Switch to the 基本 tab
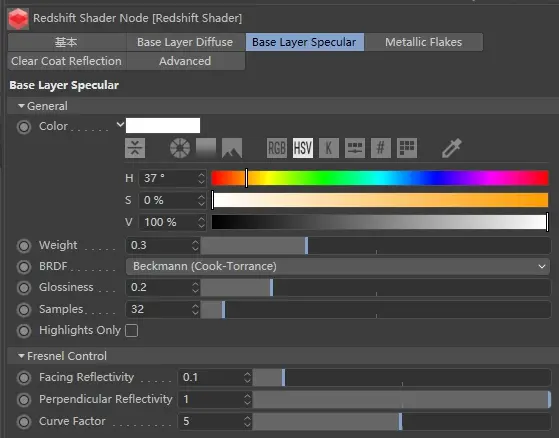 tap(67, 42)
